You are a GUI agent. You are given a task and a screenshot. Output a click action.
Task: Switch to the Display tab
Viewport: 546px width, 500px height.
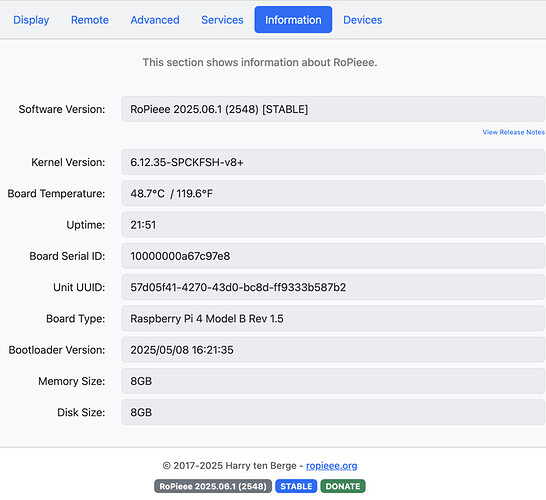click(x=31, y=20)
